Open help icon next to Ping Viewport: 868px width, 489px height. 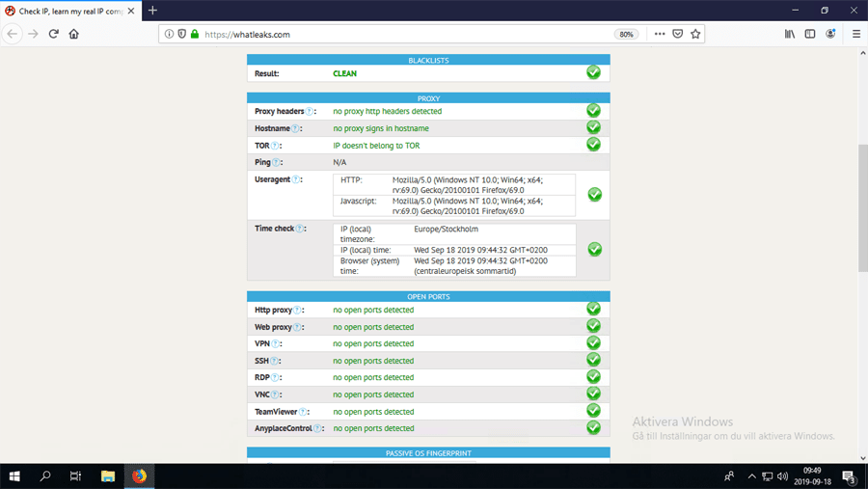coord(276,162)
